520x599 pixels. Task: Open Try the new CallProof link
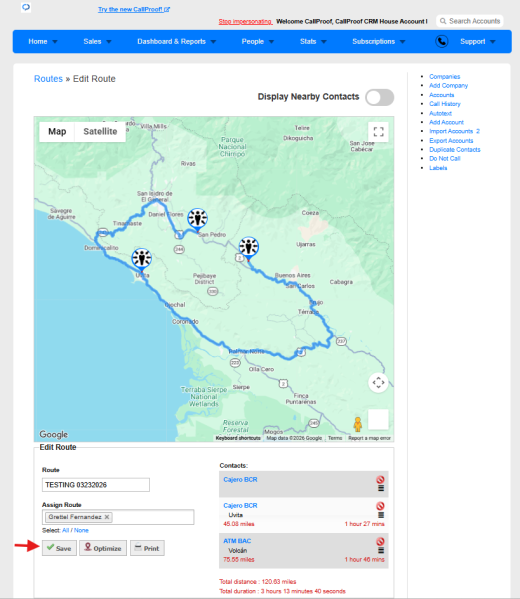pyautogui.click(x=134, y=9)
